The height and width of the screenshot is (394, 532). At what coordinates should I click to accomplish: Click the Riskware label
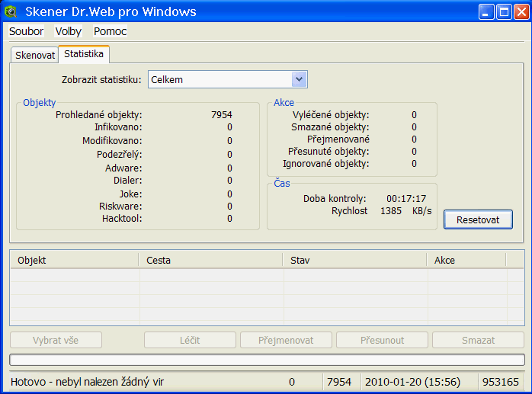point(120,206)
